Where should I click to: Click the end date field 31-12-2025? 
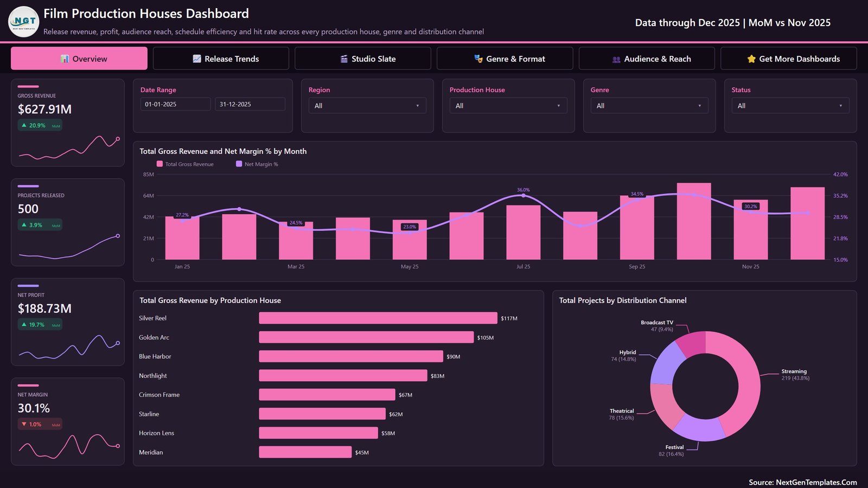coord(250,104)
